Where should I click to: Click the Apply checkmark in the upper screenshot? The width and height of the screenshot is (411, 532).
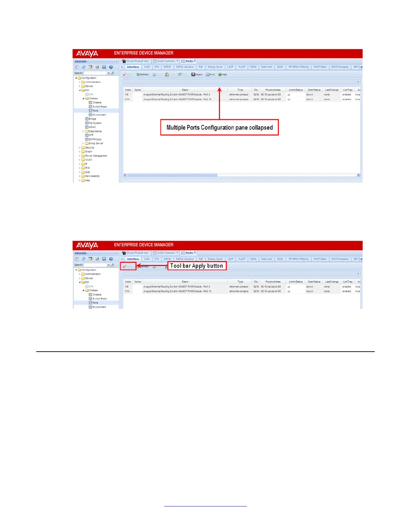(x=128, y=75)
